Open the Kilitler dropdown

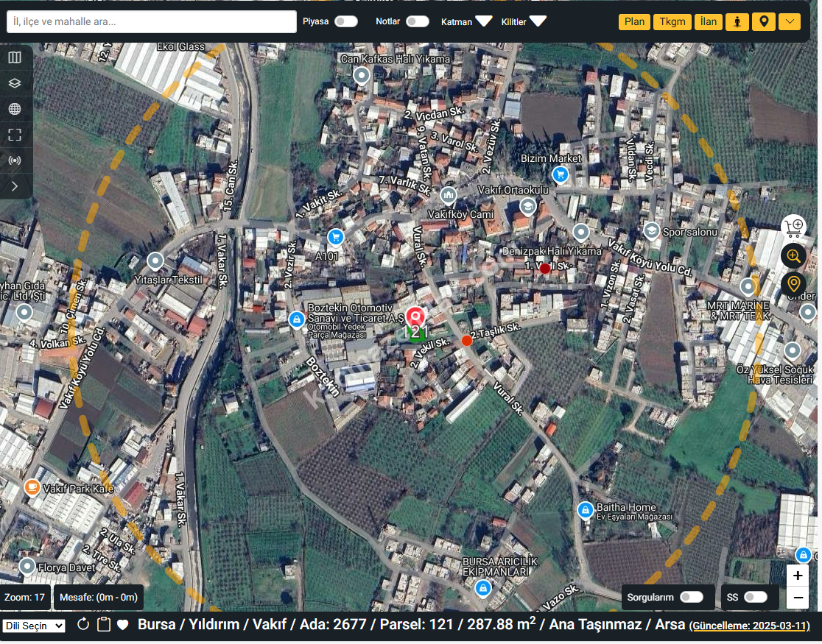(538, 21)
